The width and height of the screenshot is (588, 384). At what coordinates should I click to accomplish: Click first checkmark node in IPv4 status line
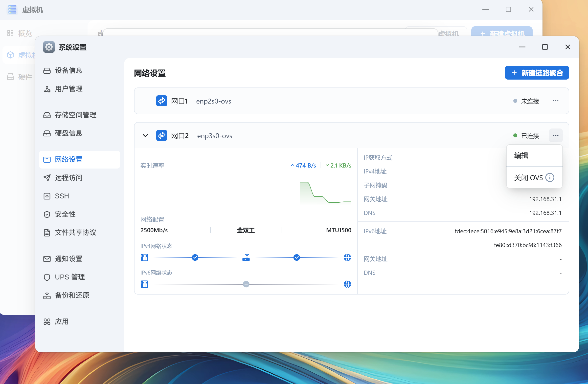[195, 257]
